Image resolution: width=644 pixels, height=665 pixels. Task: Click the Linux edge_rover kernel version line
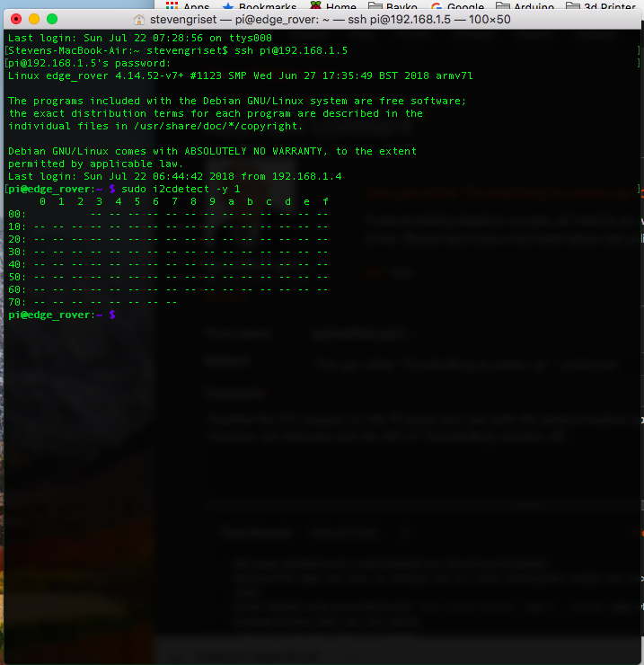240,76
